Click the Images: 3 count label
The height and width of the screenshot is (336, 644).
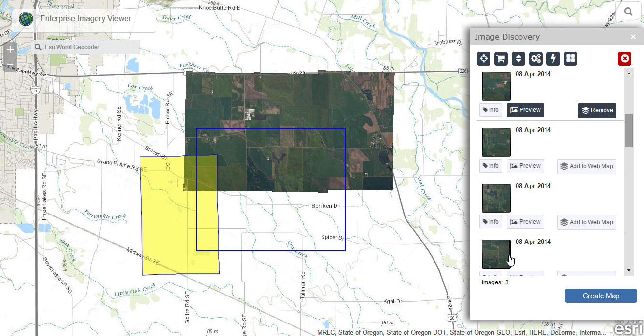495,282
